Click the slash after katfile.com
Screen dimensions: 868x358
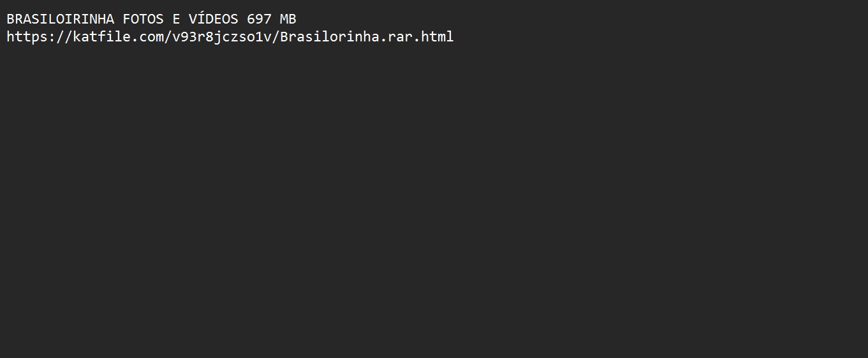(168, 36)
